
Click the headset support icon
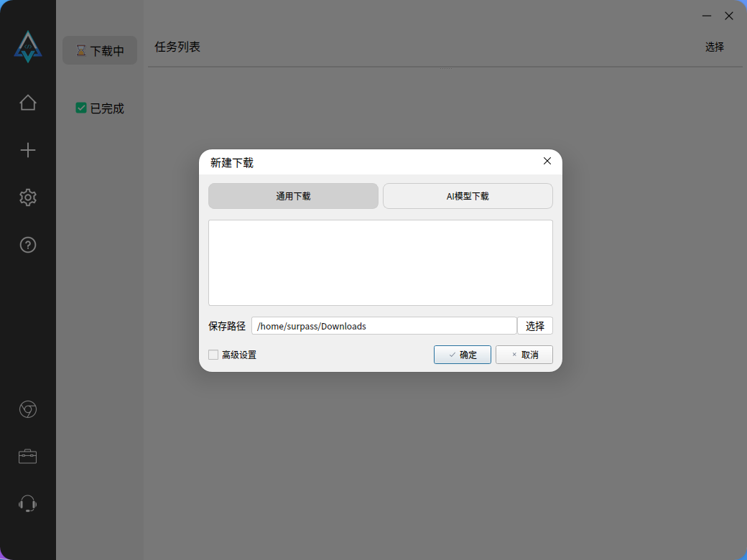(27, 503)
